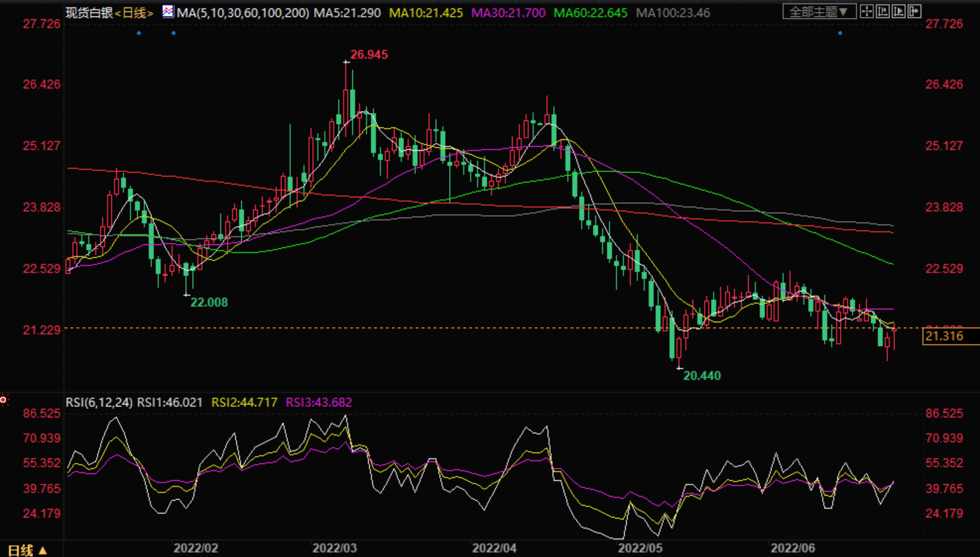Click the left RSI axis value 70.939
This screenshot has width=980, height=557.
(42, 438)
